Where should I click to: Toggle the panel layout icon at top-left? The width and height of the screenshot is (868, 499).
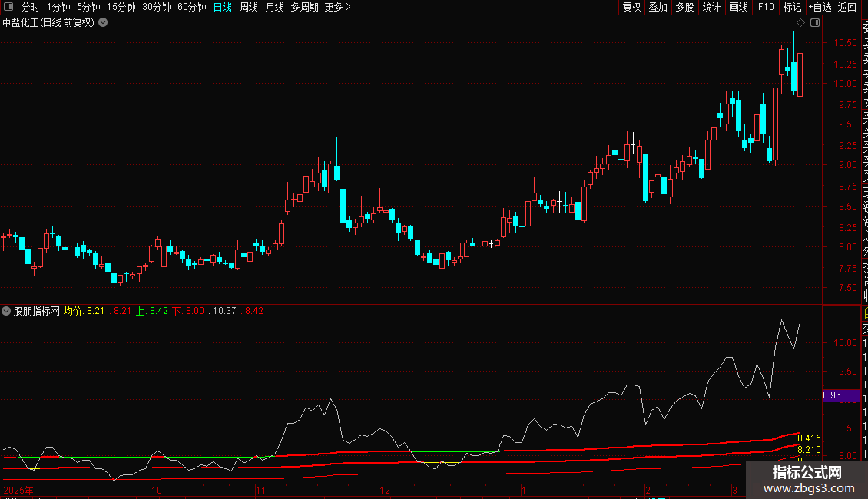click(x=8, y=7)
